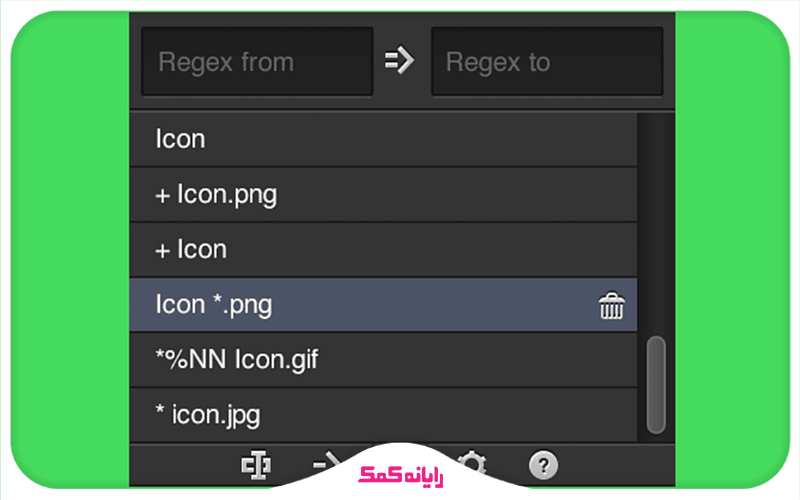The width and height of the screenshot is (800, 500).
Task: Click the text-cursor rename icon in the bottom toolbar
Action: [256, 464]
